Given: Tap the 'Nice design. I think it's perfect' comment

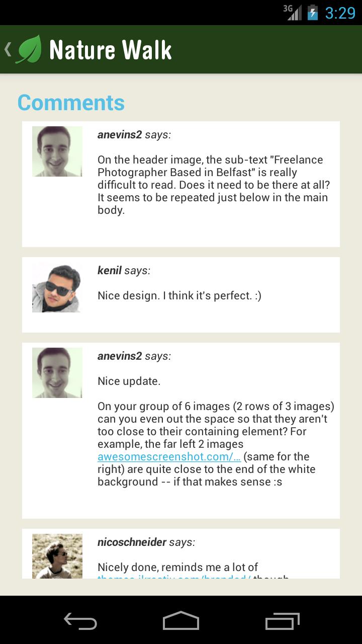Looking at the screenshot, I should (x=179, y=296).
